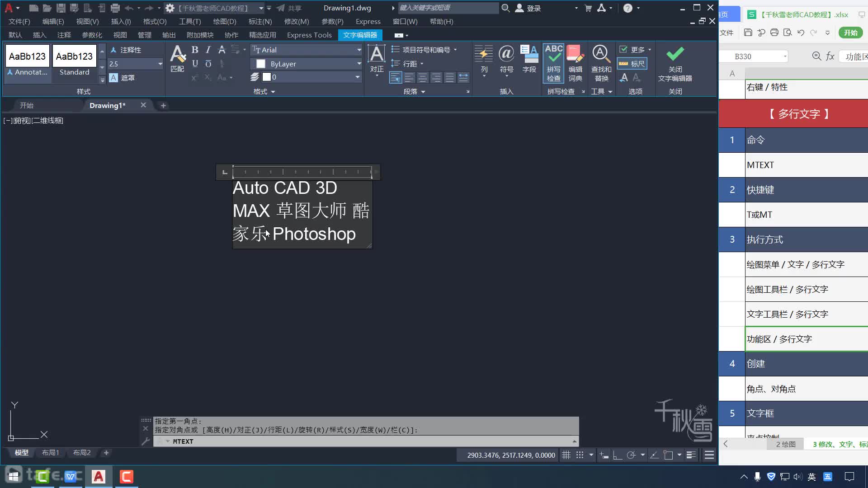Toggle the drawing grid display
Screen dimensions: 868x488
tap(566, 455)
